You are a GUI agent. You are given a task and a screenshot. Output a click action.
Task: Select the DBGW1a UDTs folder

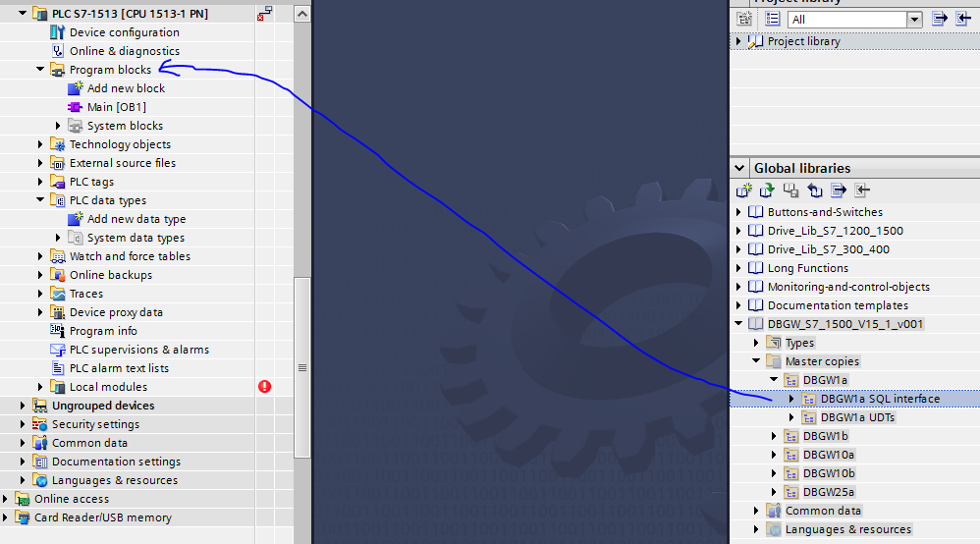[x=857, y=417]
